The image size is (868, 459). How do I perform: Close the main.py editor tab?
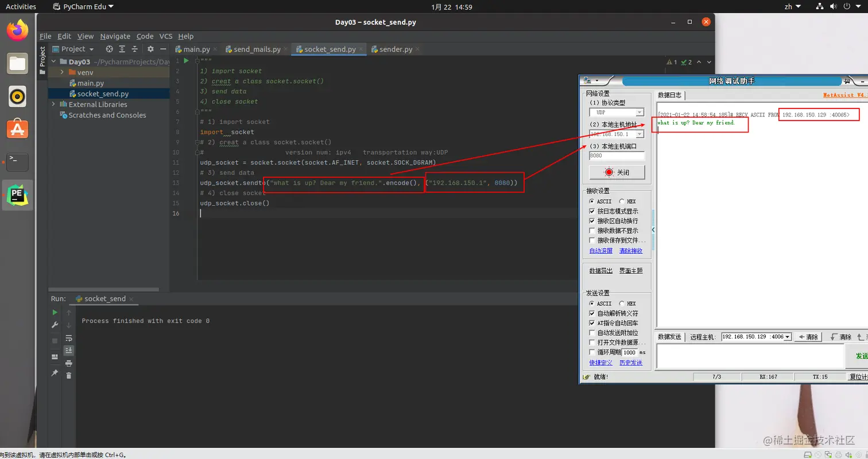click(x=215, y=50)
